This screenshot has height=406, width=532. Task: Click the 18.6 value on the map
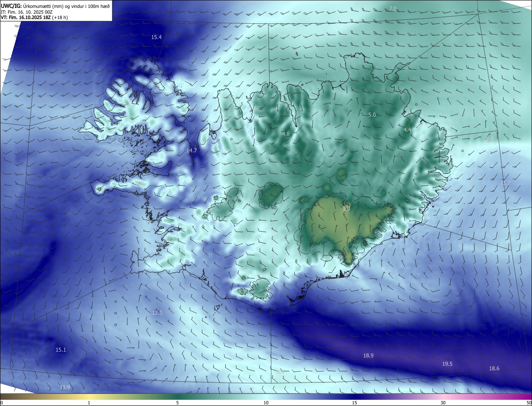(x=494, y=369)
